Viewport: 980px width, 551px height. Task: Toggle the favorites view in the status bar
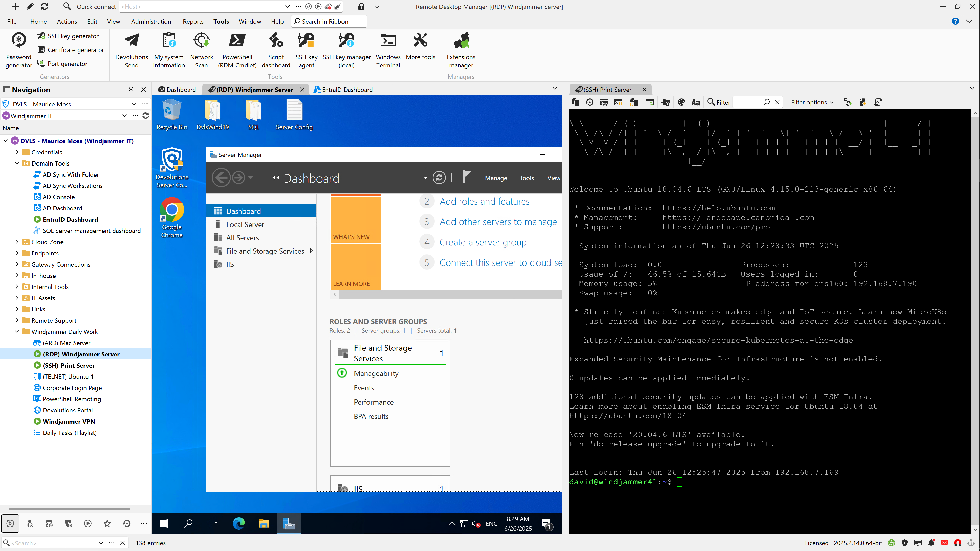(107, 524)
